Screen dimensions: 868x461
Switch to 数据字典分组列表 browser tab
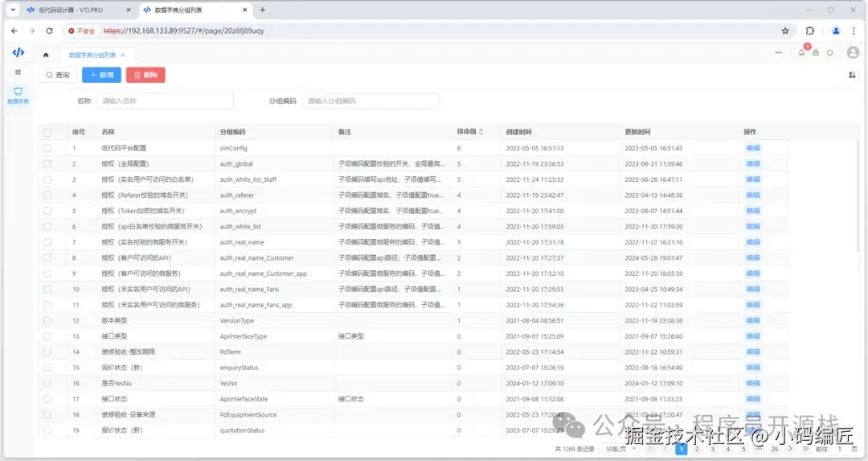pyautogui.click(x=194, y=10)
